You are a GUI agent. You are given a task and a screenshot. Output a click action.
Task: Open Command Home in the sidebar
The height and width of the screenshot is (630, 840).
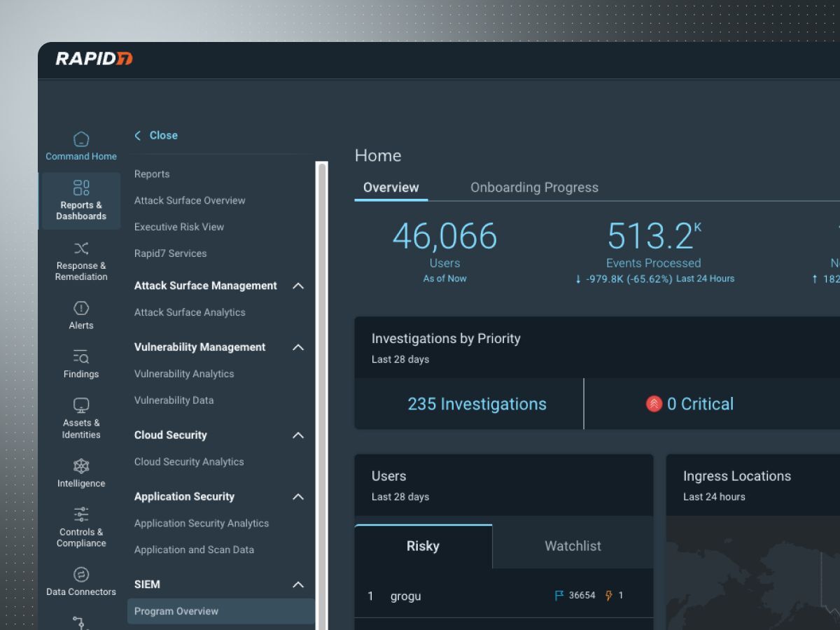coord(81,146)
